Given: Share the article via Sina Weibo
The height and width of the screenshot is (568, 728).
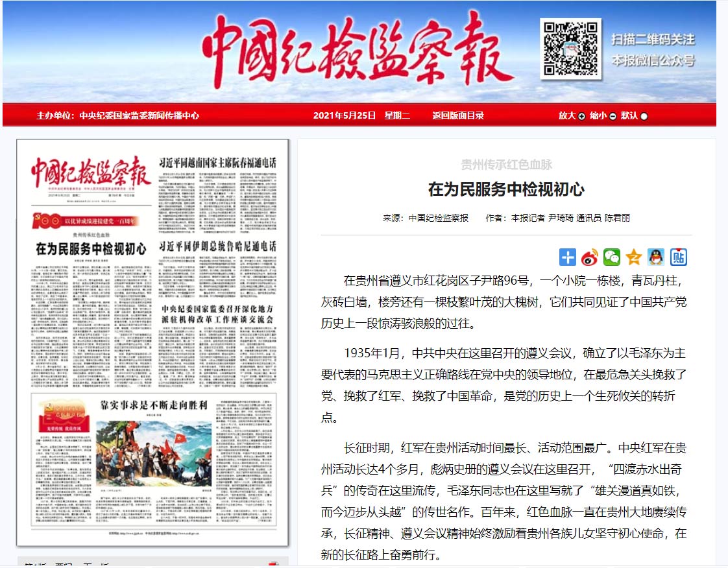Looking at the screenshot, I should (590, 257).
